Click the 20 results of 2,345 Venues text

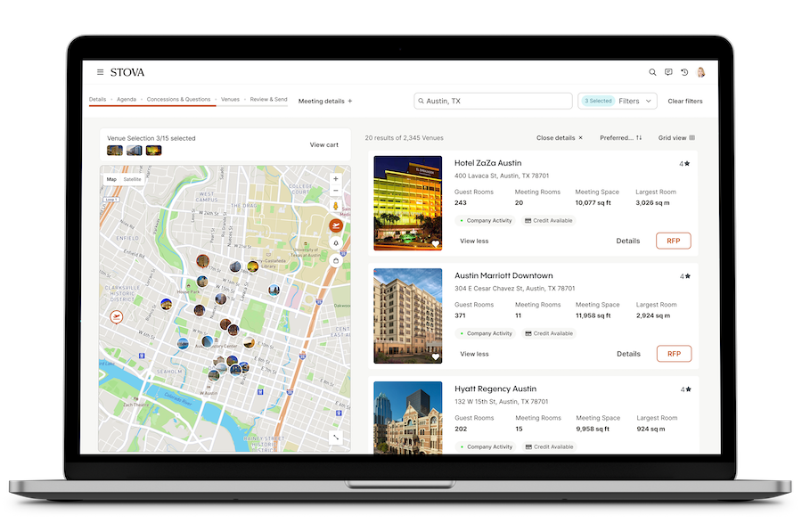pos(404,137)
